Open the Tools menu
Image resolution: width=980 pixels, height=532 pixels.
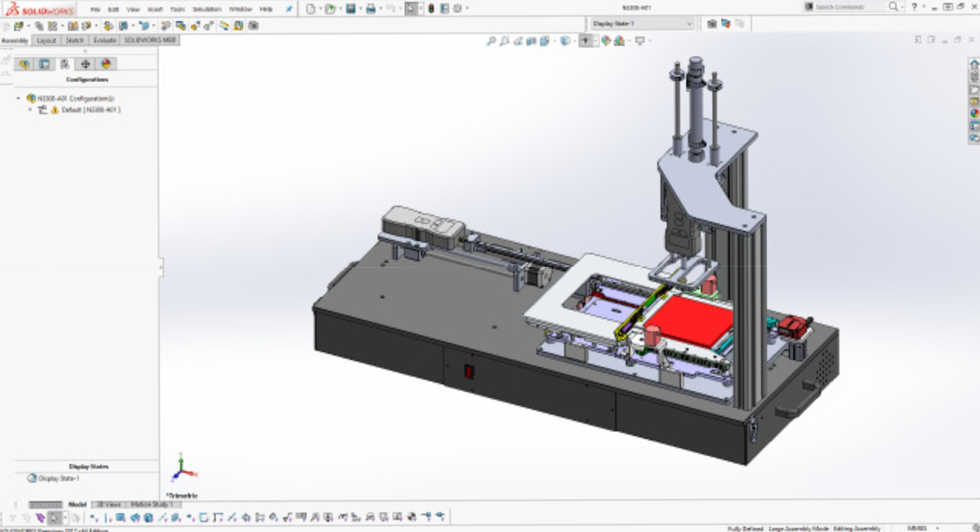178,9
